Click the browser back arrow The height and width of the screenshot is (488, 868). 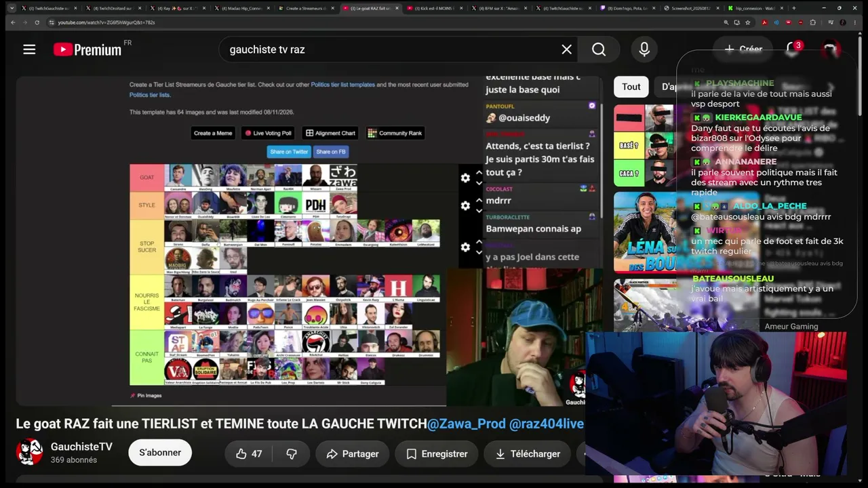[x=13, y=22]
